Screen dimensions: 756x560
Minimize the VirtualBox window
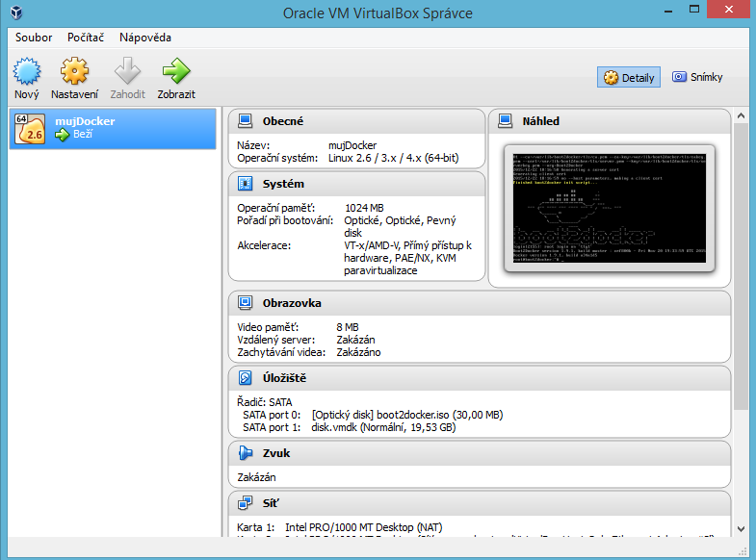[x=668, y=10]
